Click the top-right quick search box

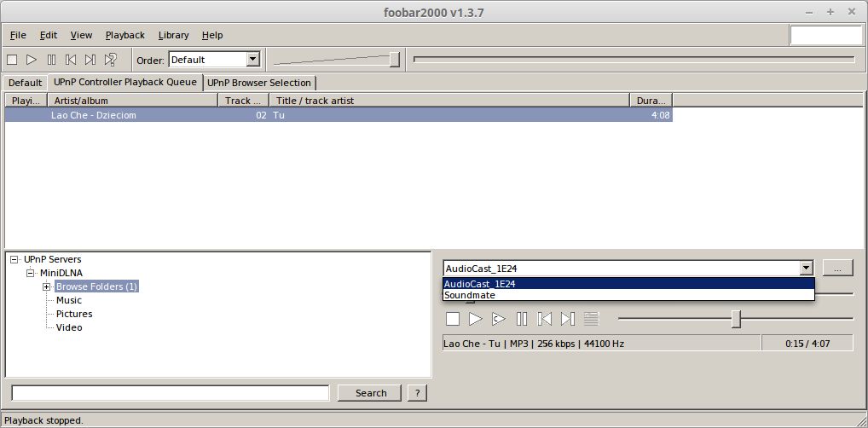point(825,35)
